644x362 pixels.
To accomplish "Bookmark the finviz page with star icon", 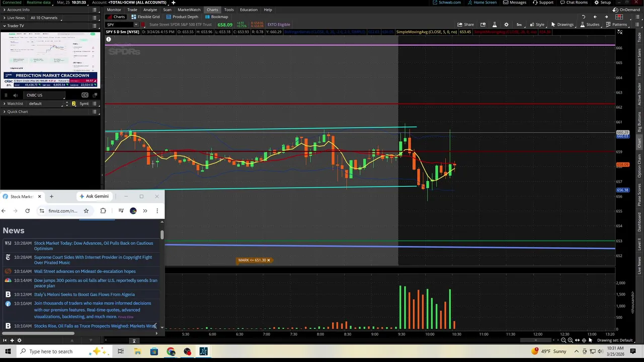I will (x=86, y=211).
